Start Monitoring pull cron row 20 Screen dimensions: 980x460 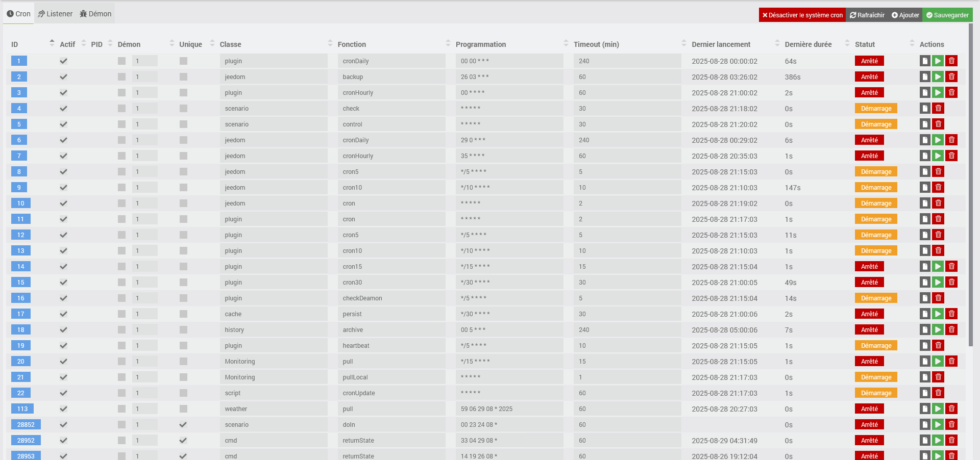coord(938,362)
